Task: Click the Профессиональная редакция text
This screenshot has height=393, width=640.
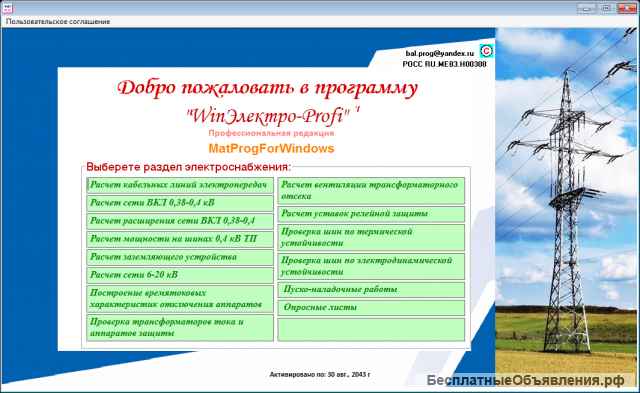Action: (x=271, y=133)
